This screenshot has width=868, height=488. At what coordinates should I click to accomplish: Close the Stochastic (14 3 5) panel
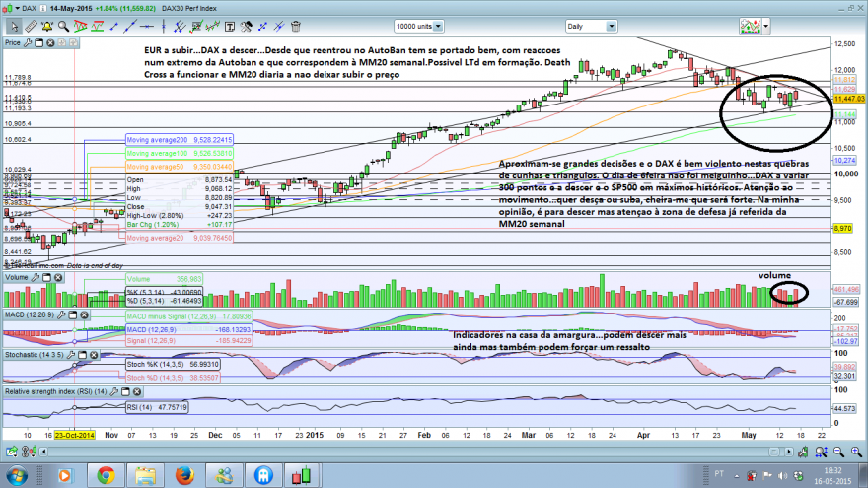tap(94, 355)
